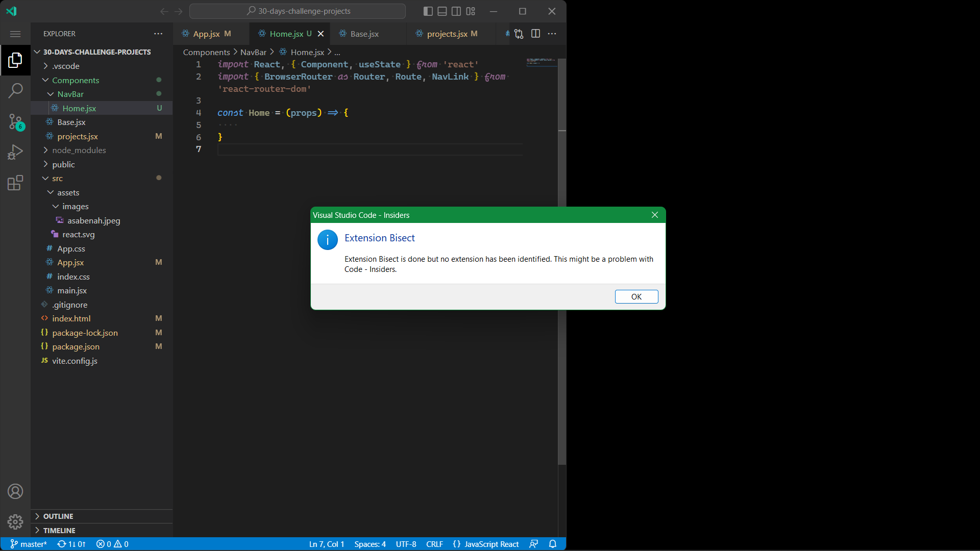
Task: Open Changes with the compare icon for Home.jsx
Action: tap(519, 33)
